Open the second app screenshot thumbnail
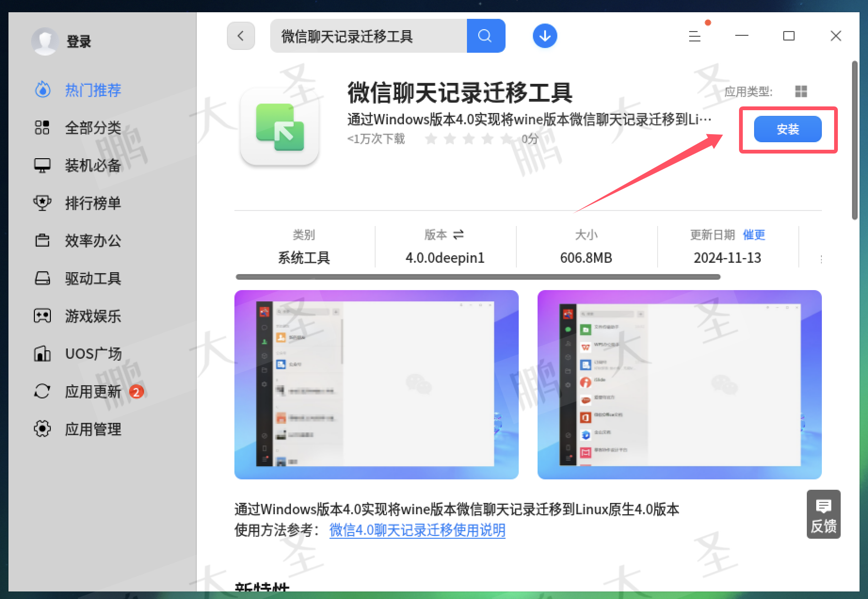Image resolution: width=868 pixels, height=599 pixels. [x=679, y=385]
